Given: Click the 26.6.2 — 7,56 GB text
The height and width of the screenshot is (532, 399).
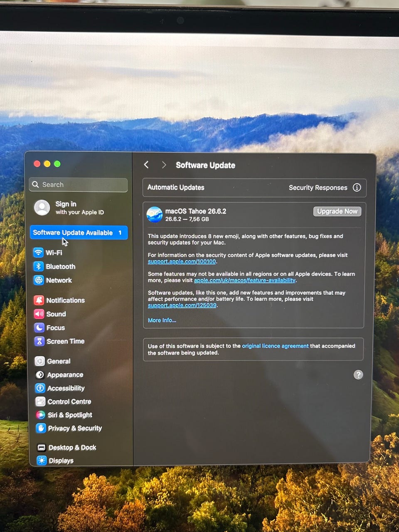Looking at the screenshot, I should coord(187,219).
